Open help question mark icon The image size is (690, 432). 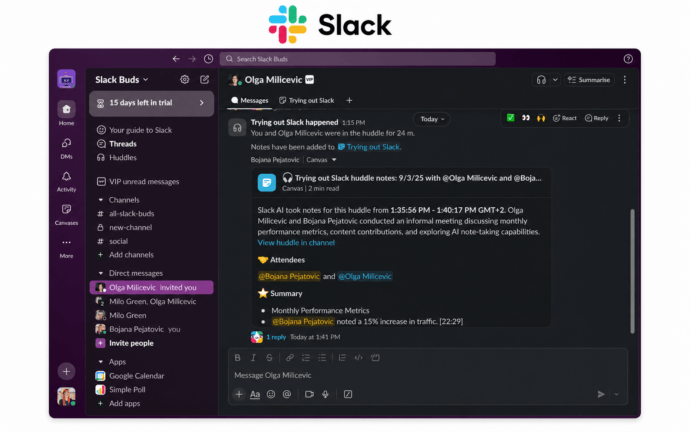pyautogui.click(x=628, y=59)
